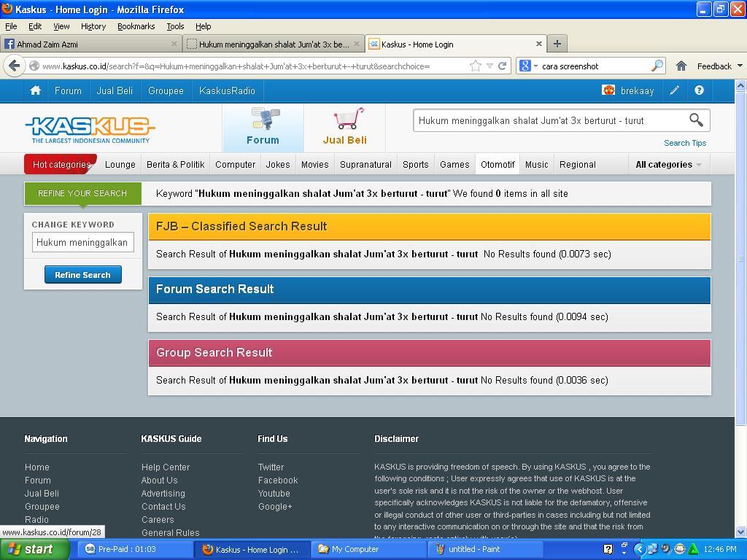Click the KASKUS logo
Screen dimensions: 747x560
(x=90, y=130)
